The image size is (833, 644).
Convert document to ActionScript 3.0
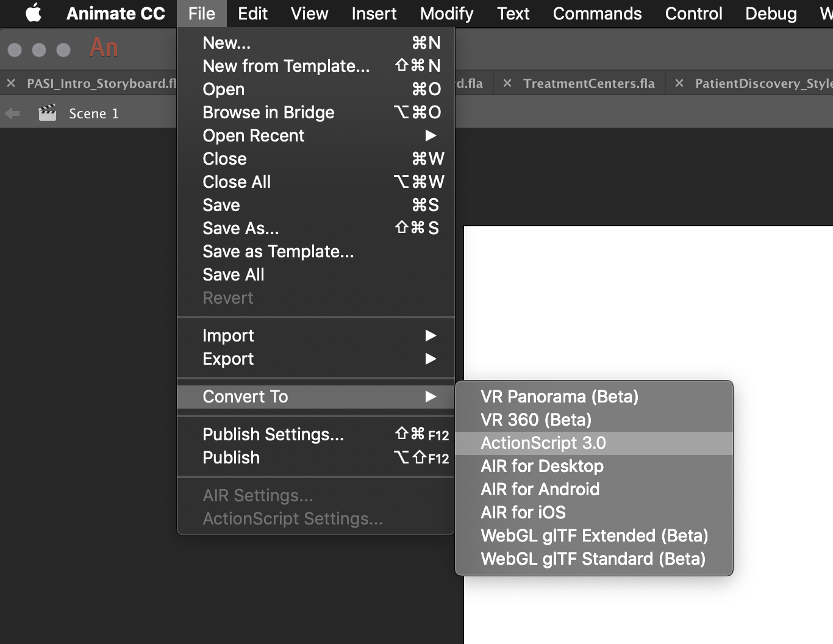(x=594, y=443)
